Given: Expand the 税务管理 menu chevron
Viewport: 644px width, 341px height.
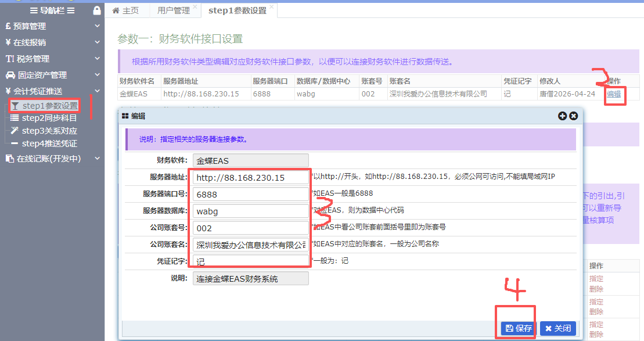Looking at the screenshot, I should pyautogui.click(x=97, y=59).
